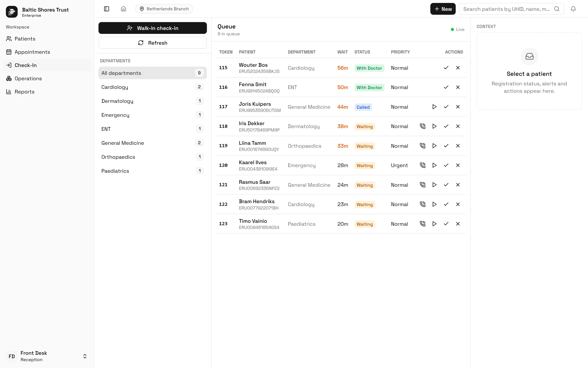Image resolution: width=588 pixels, height=368 pixels.
Task: Open Operations in sidebar
Action: click(47, 79)
